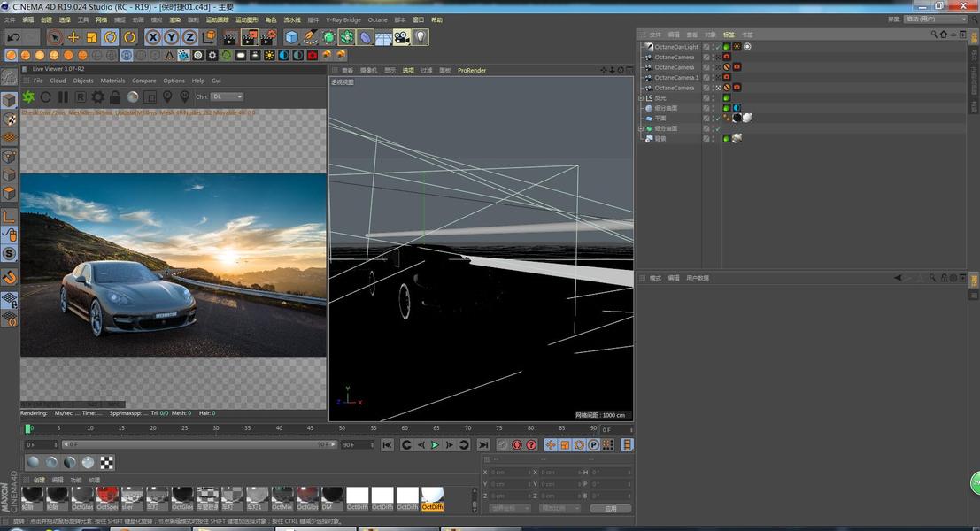The image size is (980, 531).
Task: Click the record active objects button
Action: (503, 445)
